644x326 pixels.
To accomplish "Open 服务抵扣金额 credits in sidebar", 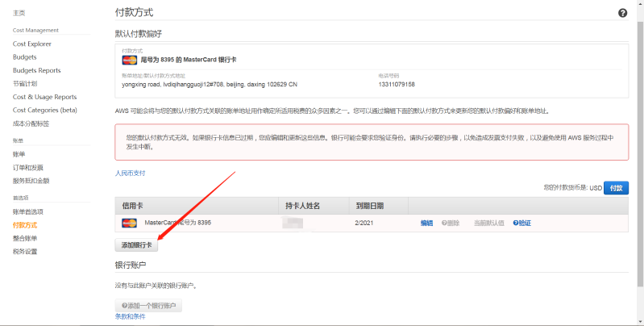I will [x=31, y=181].
